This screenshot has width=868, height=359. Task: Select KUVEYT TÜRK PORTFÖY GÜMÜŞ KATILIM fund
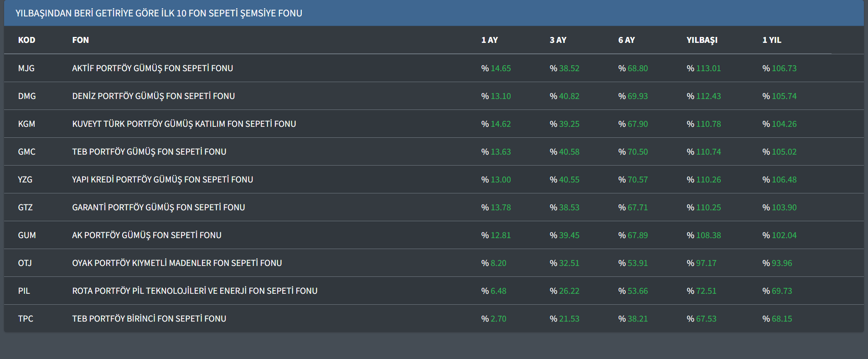tap(184, 124)
